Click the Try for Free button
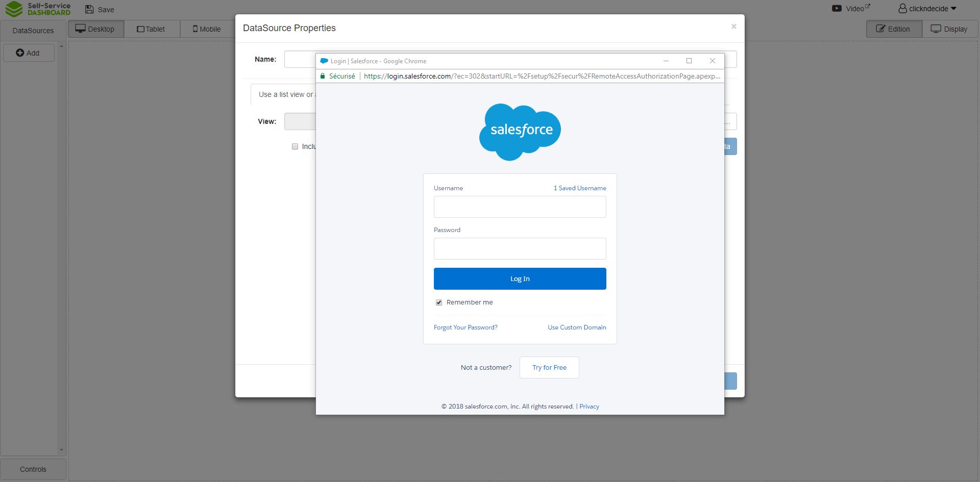This screenshot has height=482, width=980. point(549,368)
